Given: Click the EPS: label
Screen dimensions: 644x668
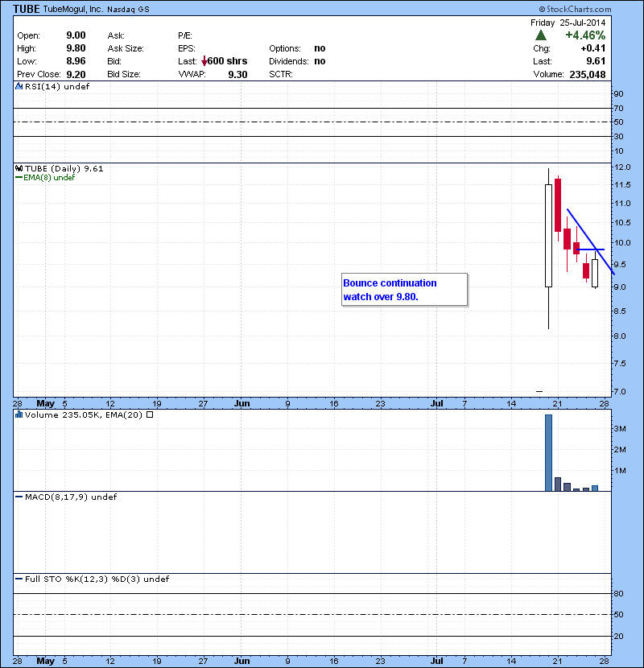Looking at the screenshot, I should 186,48.
